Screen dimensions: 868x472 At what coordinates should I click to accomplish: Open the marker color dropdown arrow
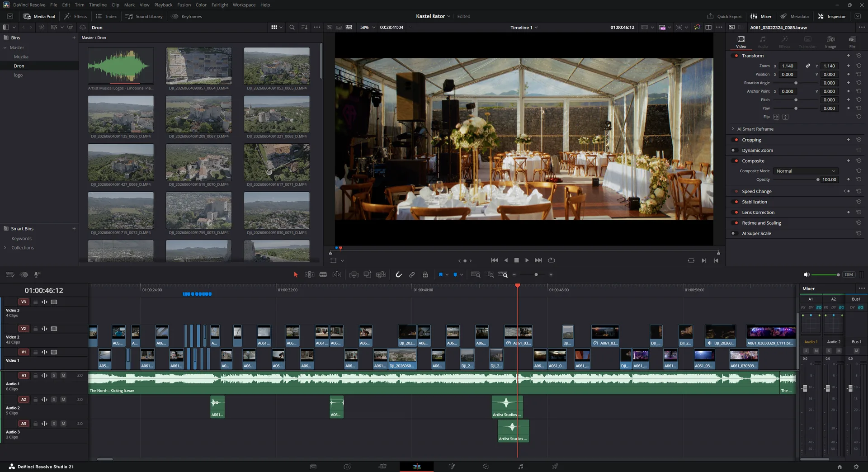tap(462, 274)
